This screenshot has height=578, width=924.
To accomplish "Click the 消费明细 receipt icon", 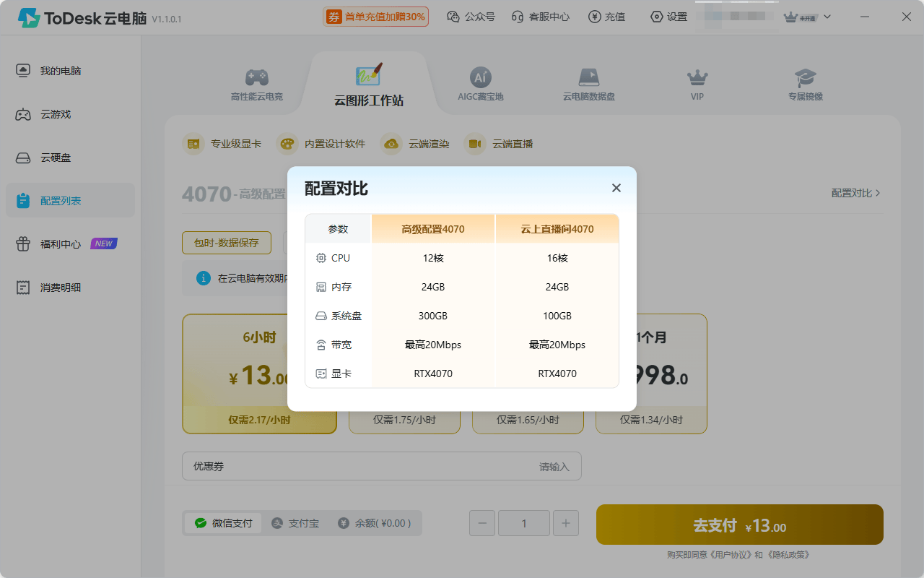I will coord(23,288).
